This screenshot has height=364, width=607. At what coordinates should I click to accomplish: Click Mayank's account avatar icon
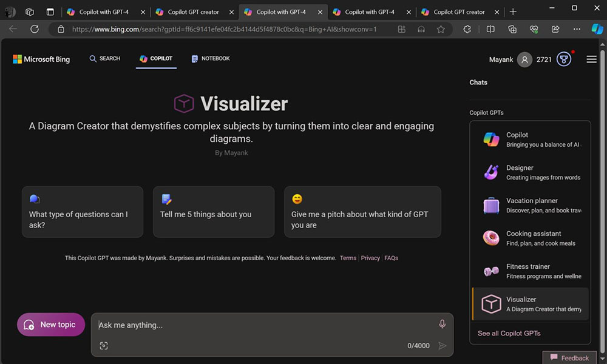point(524,59)
